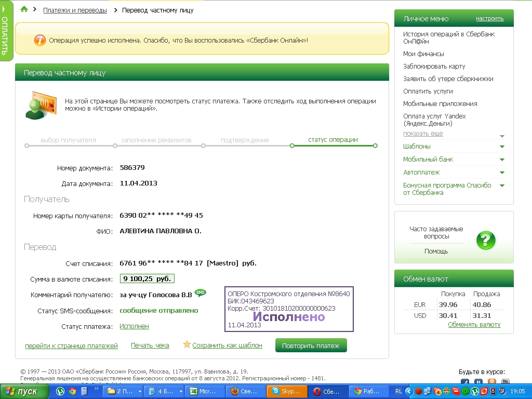The image size is (532, 399).
Task: Open uTorrent from quick launch bar
Action: tap(60, 391)
